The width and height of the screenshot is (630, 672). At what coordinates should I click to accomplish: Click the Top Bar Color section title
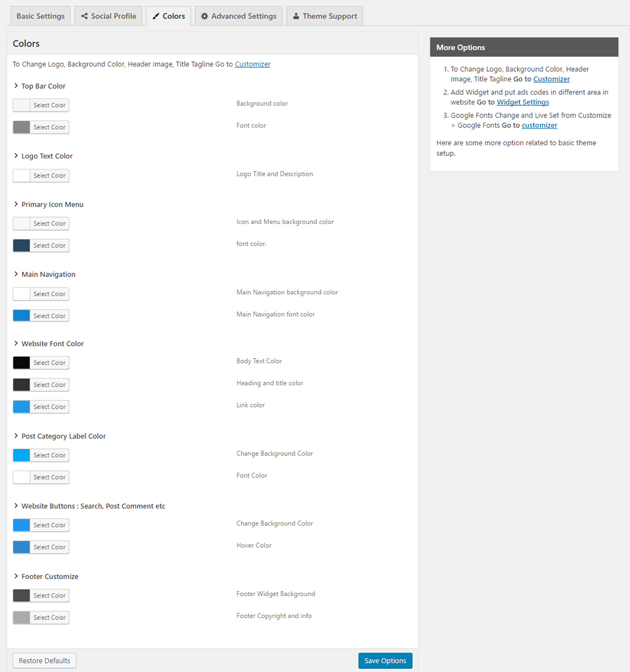pos(44,86)
